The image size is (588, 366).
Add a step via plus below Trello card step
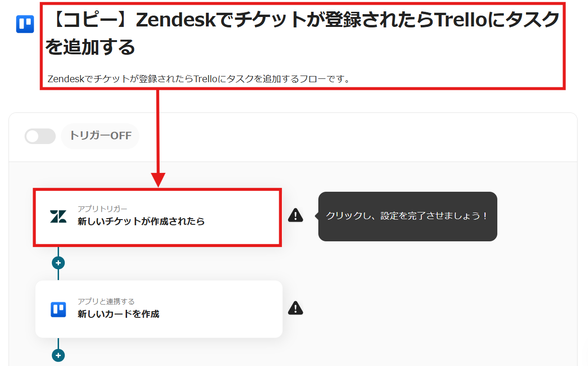(x=58, y=355)
